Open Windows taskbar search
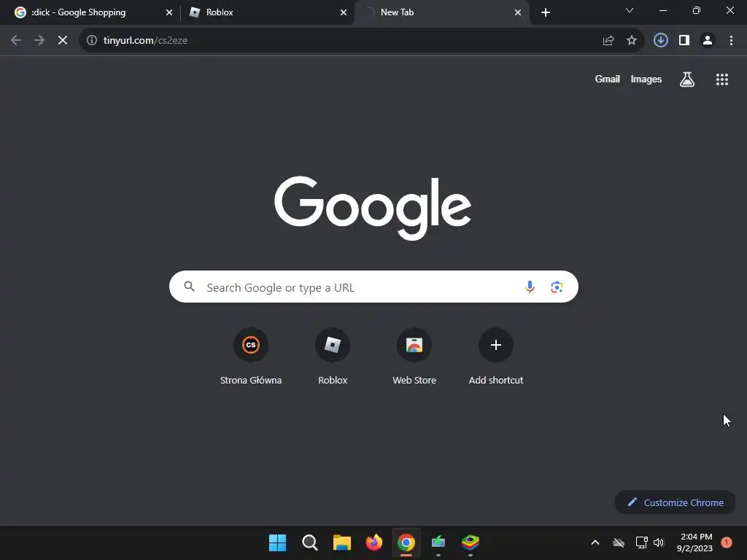The image size is (747, 560). [309, 542]
